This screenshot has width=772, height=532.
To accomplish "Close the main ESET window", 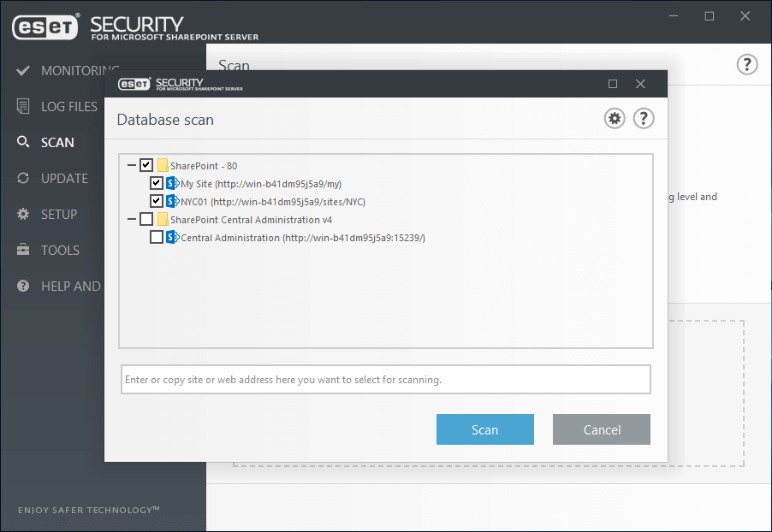I will point(745,16).
